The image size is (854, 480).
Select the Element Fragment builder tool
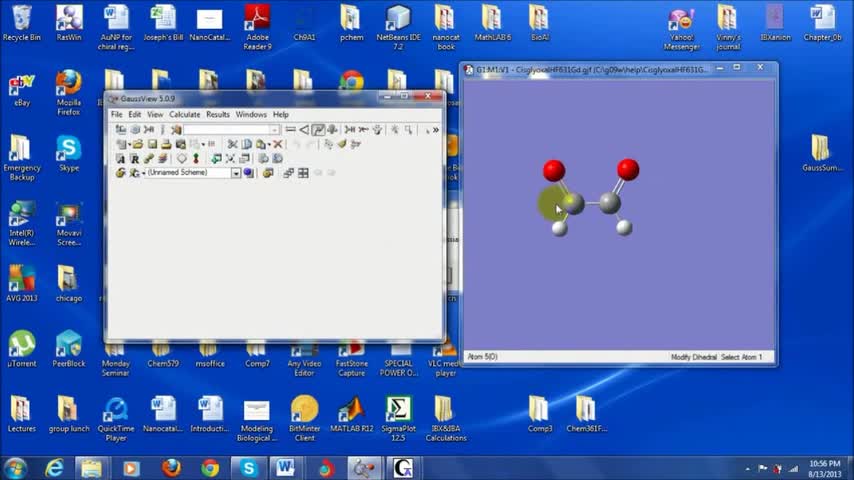click(x=121, y=130)
